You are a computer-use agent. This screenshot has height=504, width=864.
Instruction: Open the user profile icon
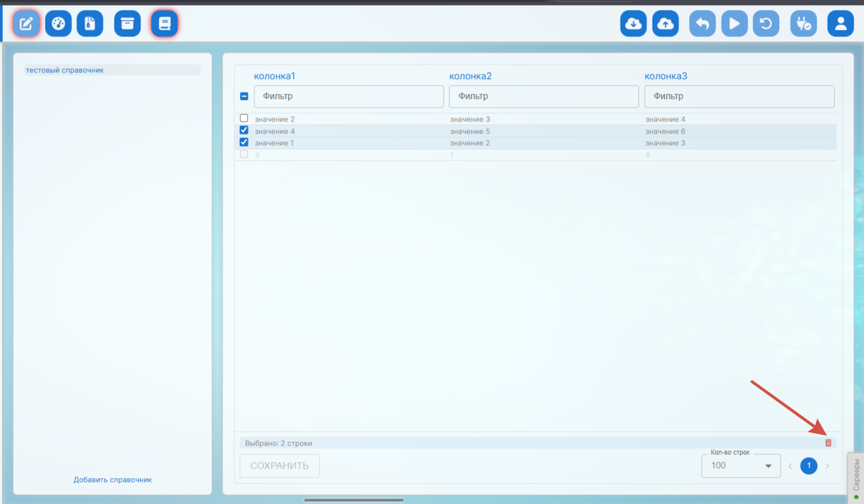click(840, 24)
